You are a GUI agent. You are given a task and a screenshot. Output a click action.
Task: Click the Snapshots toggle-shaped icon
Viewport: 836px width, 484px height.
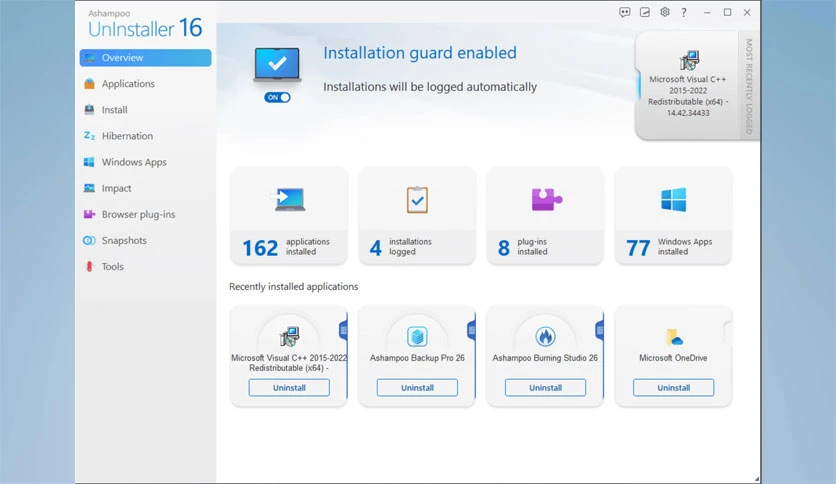point(89,240)
